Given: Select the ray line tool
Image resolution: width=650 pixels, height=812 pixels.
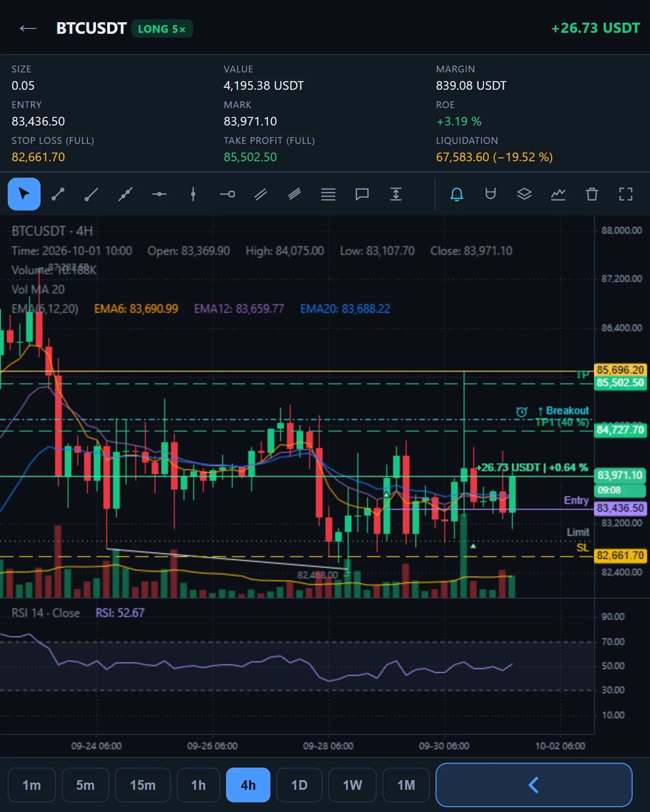Looking at the screenshot, I should tap(92, 194).
